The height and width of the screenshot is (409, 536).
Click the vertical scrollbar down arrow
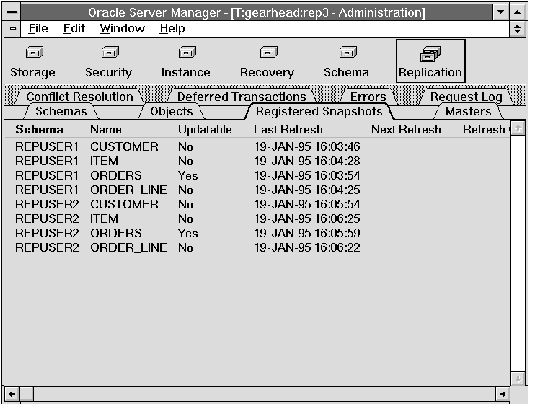tap(518, 379)
